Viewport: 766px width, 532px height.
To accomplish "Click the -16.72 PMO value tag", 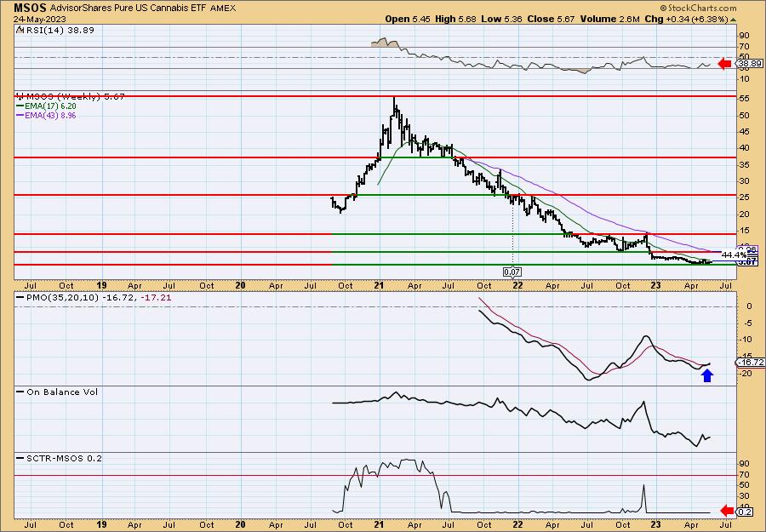I will 749,362.
